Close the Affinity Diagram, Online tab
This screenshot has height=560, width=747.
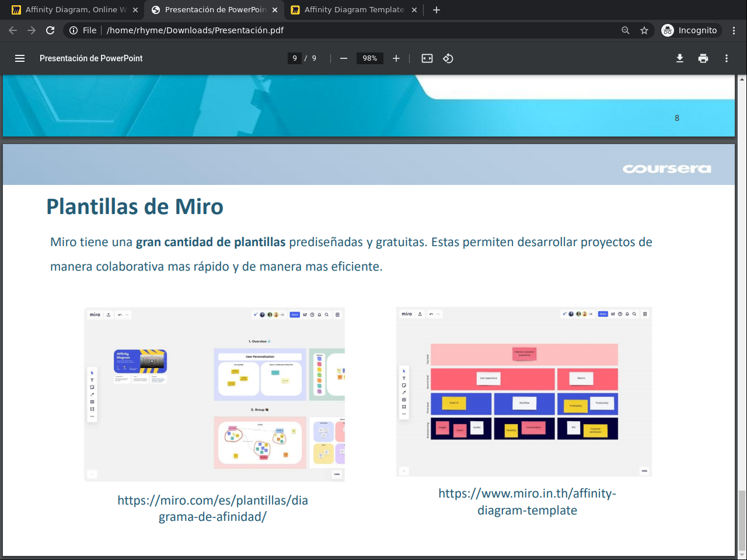coord(135,10)
